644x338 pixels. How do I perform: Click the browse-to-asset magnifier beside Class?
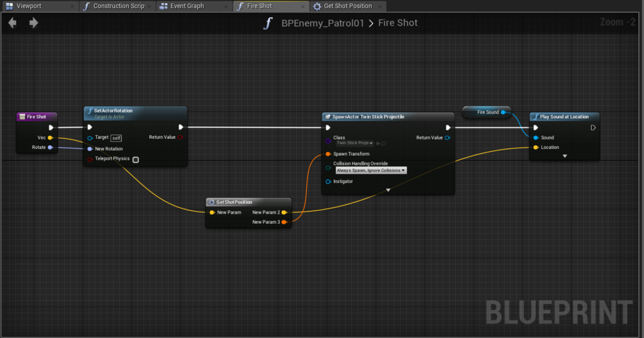click(384, 144)
